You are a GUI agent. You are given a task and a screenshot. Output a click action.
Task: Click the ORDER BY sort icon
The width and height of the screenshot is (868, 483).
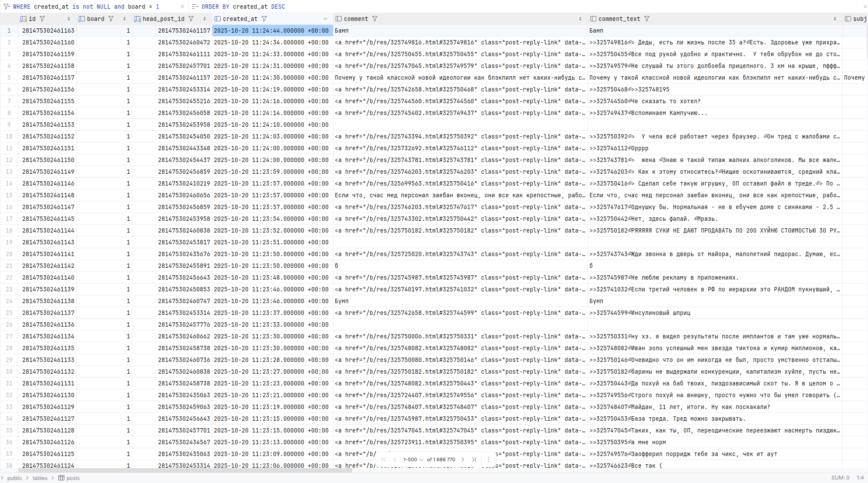(x=195, y=7)
